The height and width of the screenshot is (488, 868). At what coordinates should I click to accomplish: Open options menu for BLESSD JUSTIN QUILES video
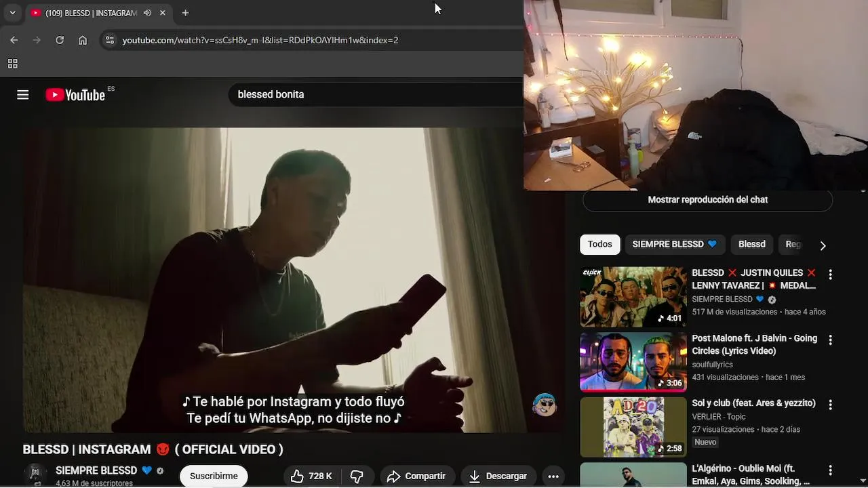tap(830, 274)
